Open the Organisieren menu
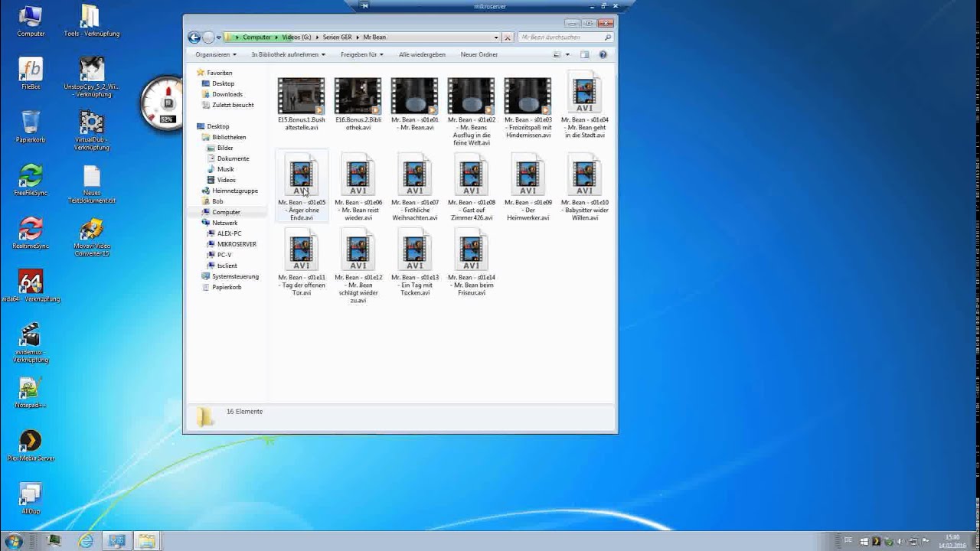 (216, 54)
